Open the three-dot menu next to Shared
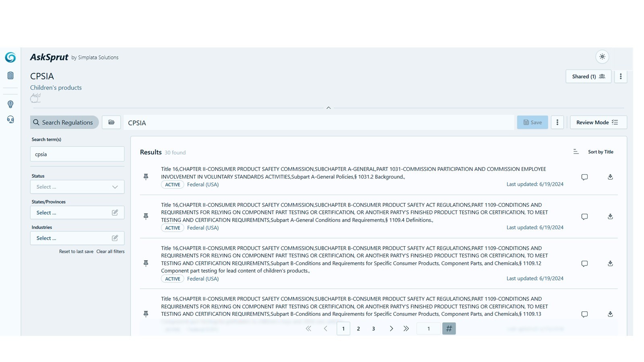This screenshot has height=362, width=644. tap(621, 76)
